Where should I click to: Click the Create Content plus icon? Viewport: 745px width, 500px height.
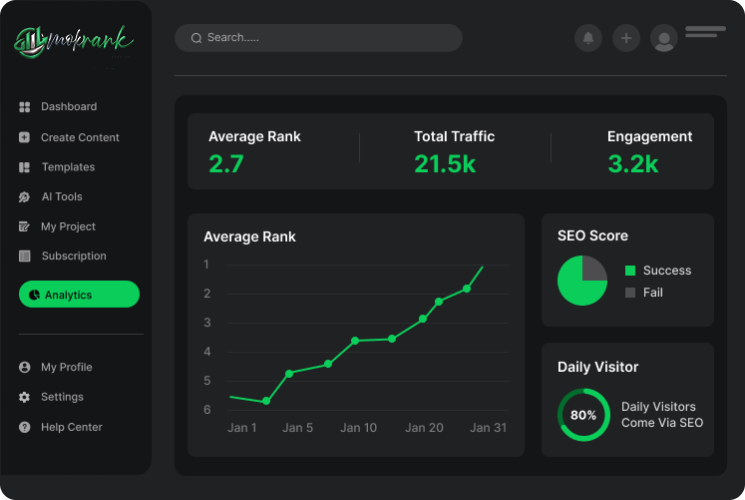[24, 137]
